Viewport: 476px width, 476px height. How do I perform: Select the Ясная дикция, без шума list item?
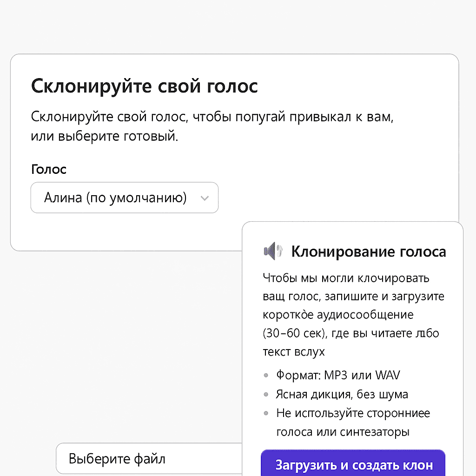point(342,394)
